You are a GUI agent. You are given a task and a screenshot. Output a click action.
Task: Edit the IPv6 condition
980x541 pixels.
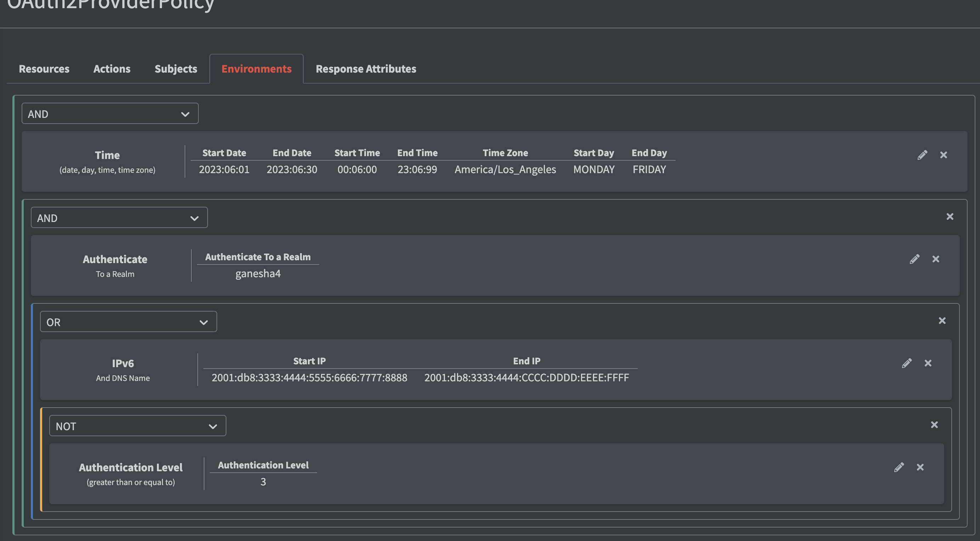coord(907,364)
